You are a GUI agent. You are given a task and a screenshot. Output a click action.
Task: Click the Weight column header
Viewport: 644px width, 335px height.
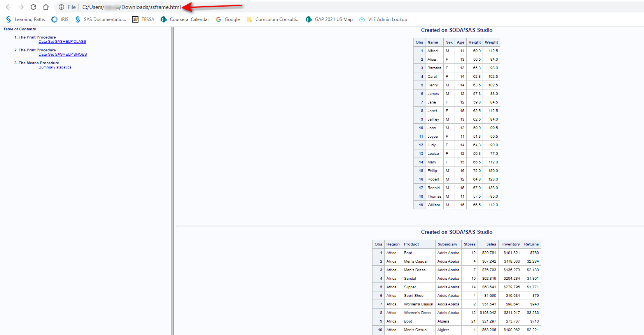click(491, 42)
